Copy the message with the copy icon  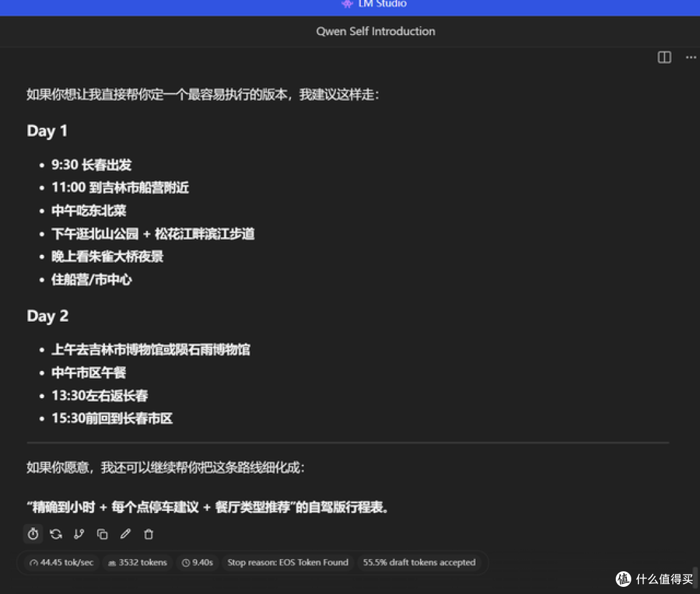pyautogui.click(x=102, y=534)
